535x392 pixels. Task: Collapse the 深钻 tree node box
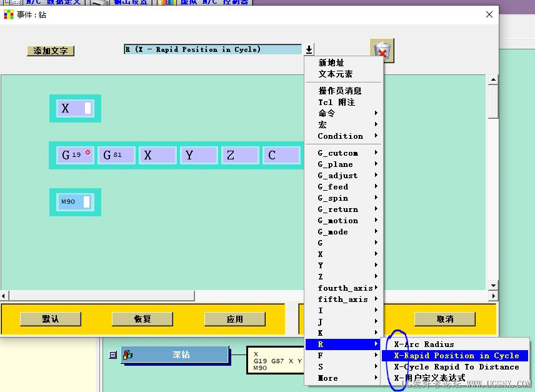[113, 355]
